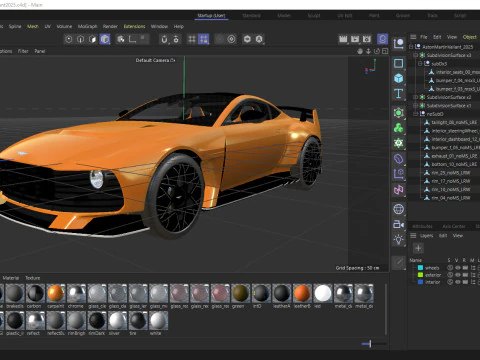The image size is (480, 360).
Task: Click Render to Picture Viewer icon
Action: (355, 39)
